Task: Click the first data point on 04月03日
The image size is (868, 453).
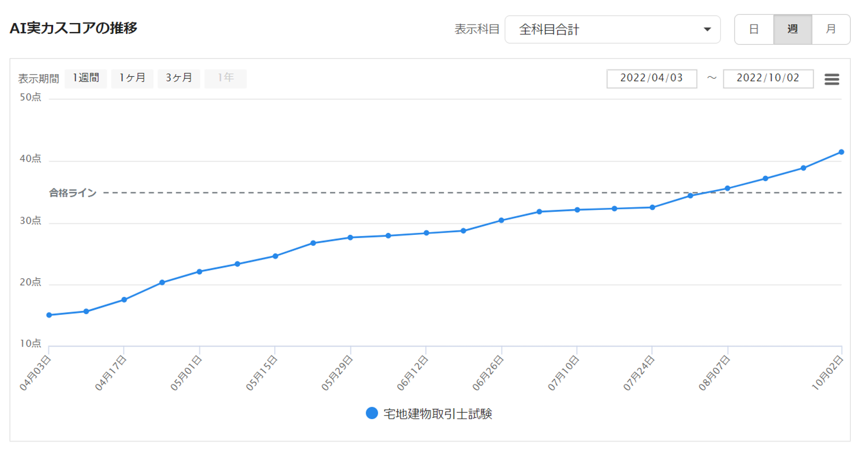Action: (49, 315)
